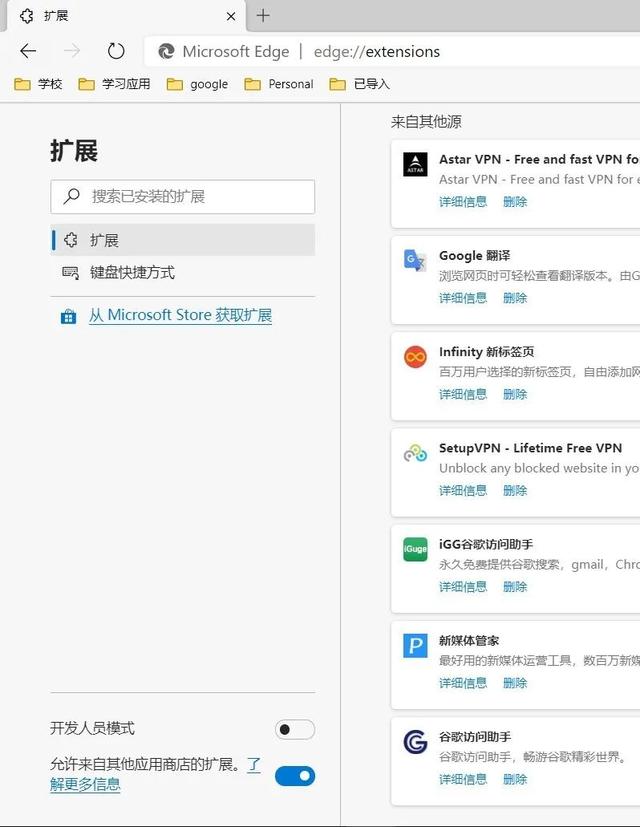Click the iGG谷歌访问助手 extension icon
The width and height of the screenshot is (640, 827).
pos(415,549)
